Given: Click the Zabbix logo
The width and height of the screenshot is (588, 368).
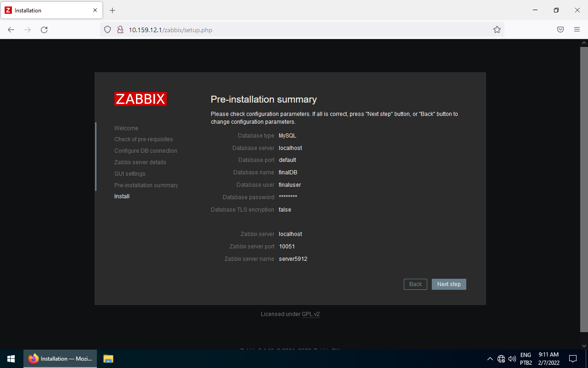Looking at the screenshot, I should coord(141,99).
